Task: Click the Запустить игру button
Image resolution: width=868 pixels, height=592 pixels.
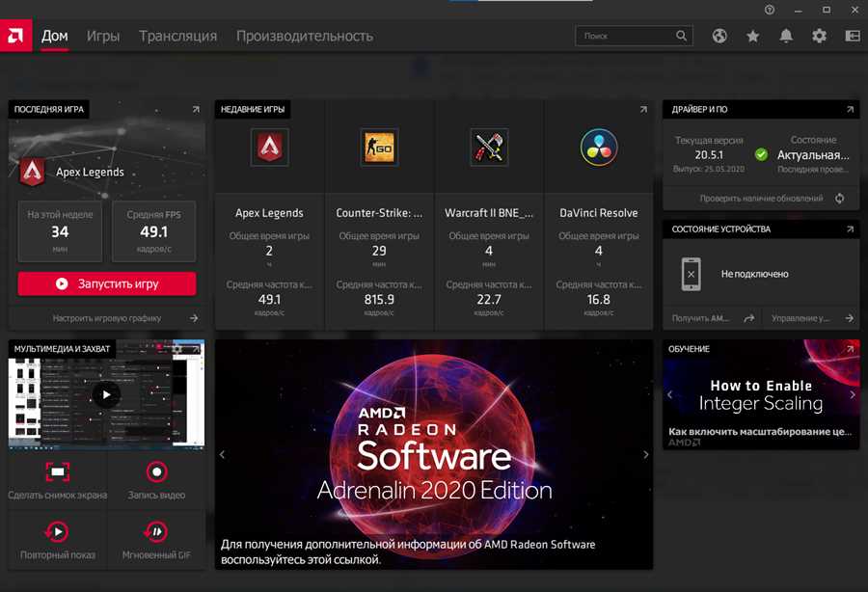Action: point(107,283)
